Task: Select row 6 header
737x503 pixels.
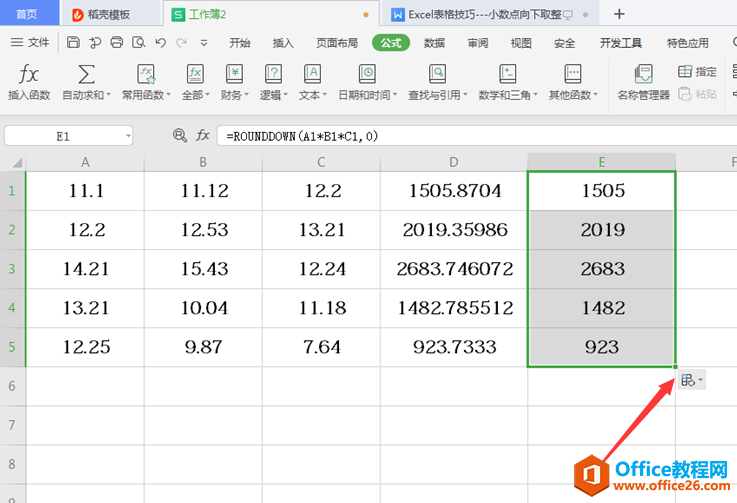Action: (x=12, y=386)
